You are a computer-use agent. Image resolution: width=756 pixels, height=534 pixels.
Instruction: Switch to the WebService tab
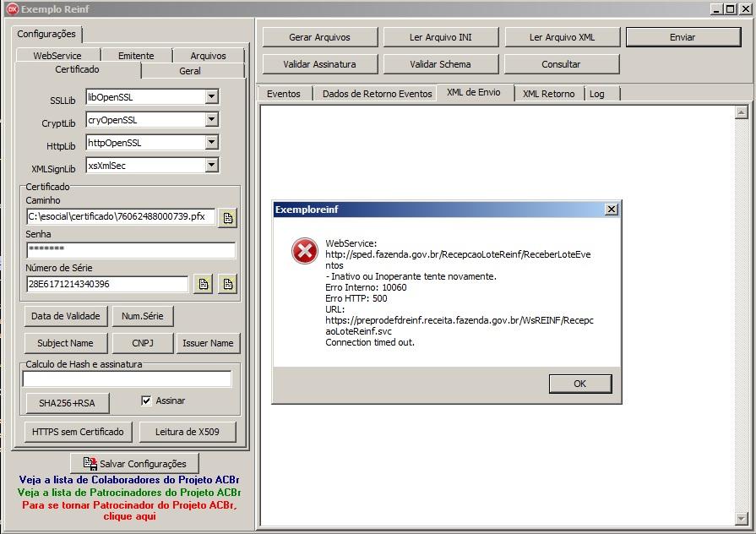57,56
